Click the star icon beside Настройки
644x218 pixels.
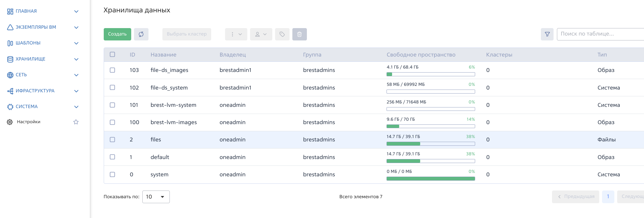pos(76,122)
